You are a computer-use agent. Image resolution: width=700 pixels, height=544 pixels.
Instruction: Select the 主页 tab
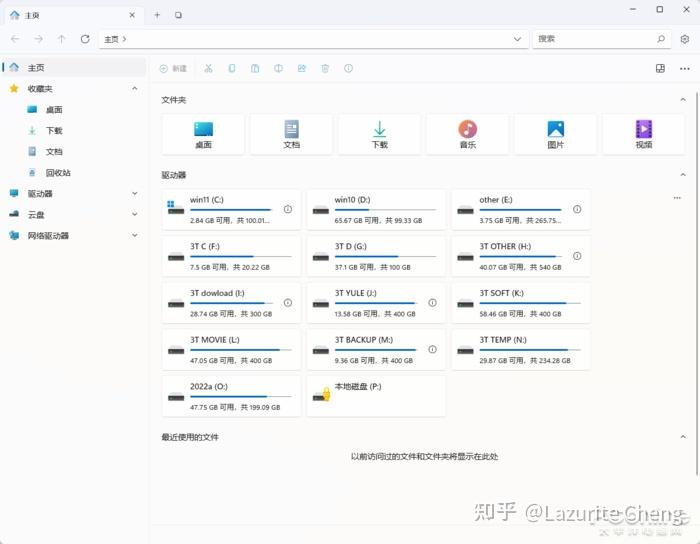tap(74, 15)
